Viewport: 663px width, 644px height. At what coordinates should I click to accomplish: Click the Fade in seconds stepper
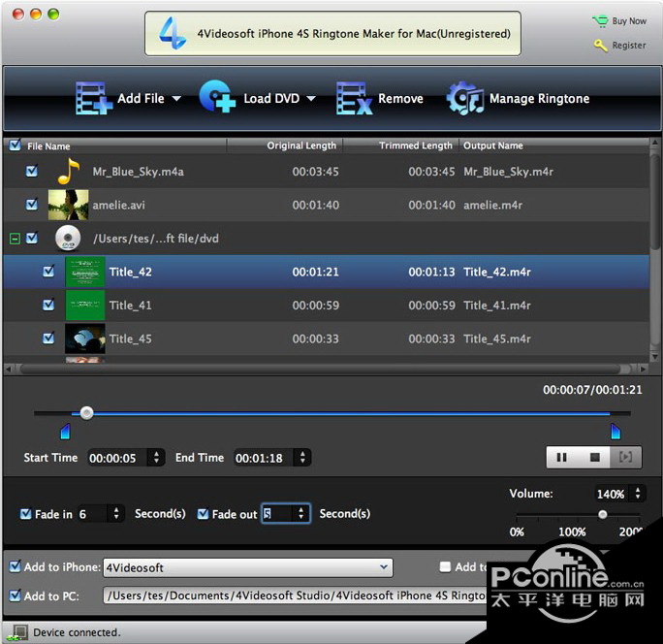[116, 514]
